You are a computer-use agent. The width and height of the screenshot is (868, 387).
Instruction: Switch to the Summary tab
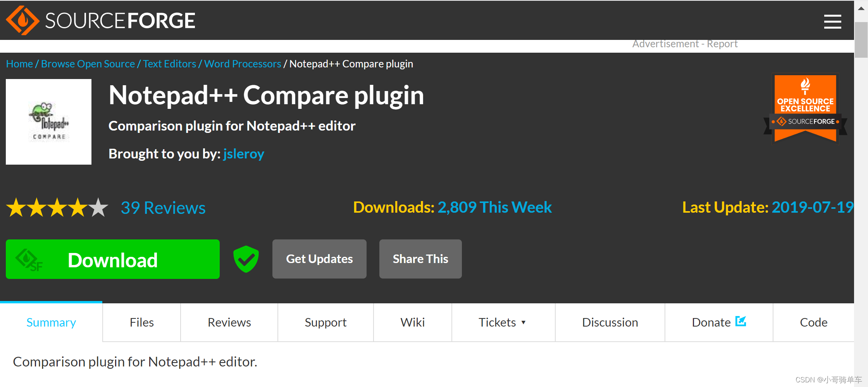click(51, 322)
